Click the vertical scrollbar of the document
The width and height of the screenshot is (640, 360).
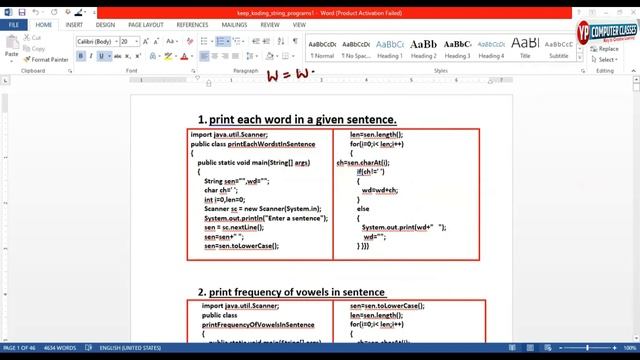coord(636,210)
